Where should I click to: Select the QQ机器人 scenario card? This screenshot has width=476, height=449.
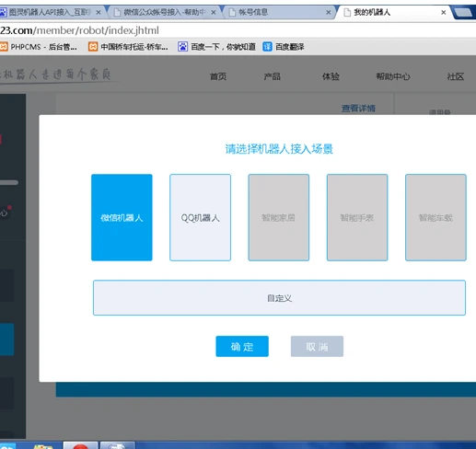(200, 217)
